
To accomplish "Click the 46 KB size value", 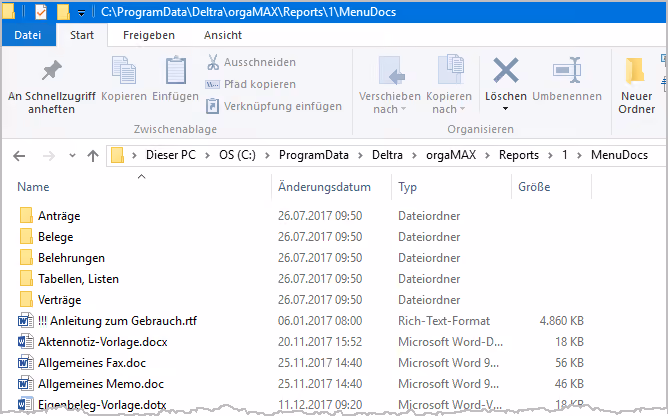I will point(569,384).
